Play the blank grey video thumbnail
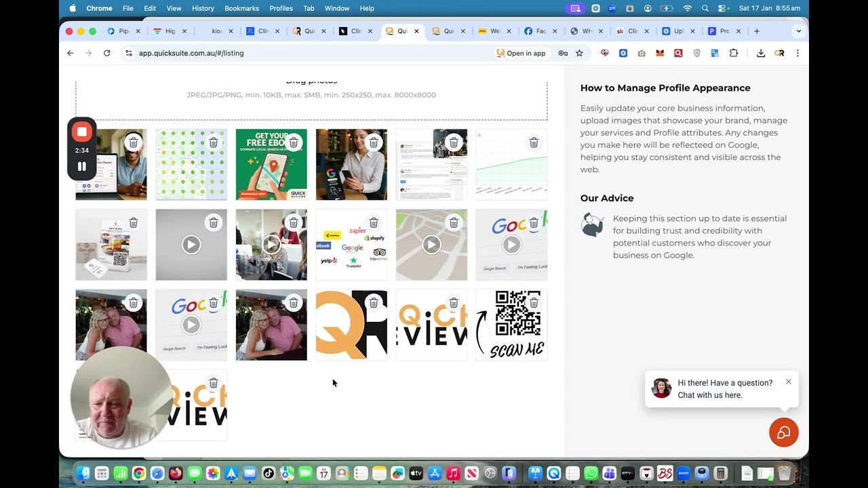This screenshot has height=488, width=868. point(191,245)
